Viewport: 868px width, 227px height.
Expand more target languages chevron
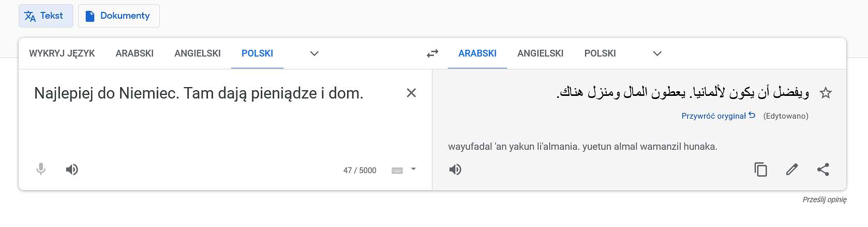pos(657,53)
